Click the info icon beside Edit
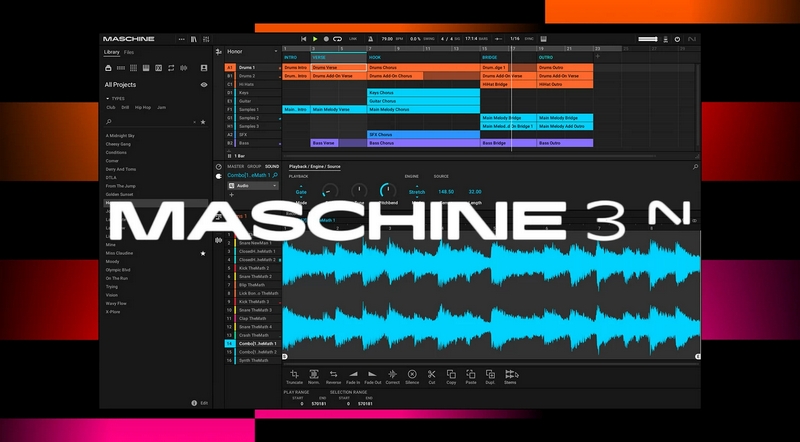 click(194, 403)
